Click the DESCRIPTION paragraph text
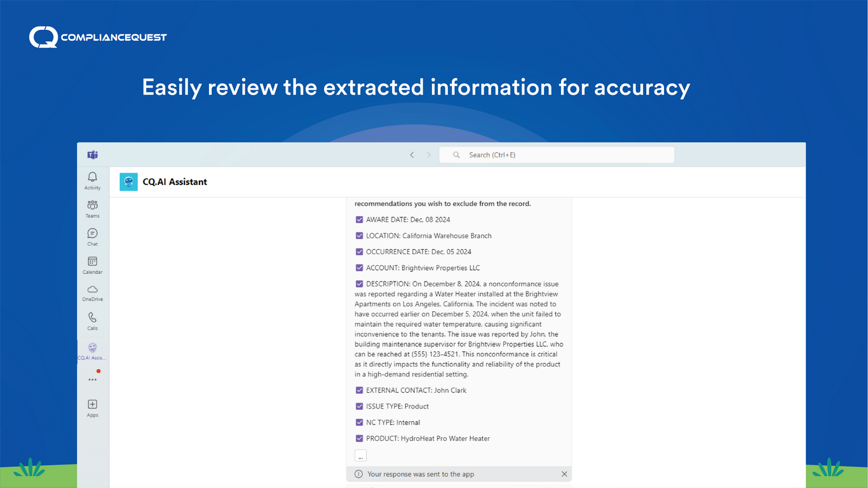 point(459,329)
